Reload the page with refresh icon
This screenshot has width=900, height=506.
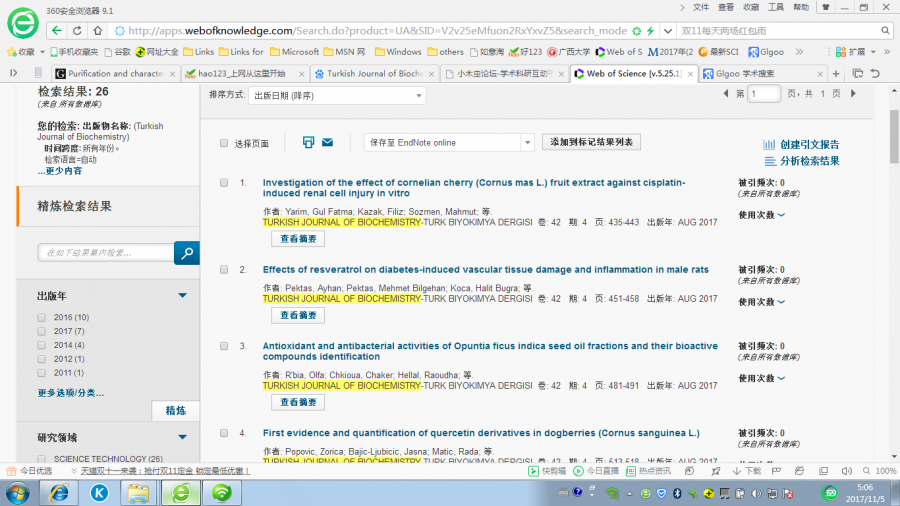pos(77,31)
